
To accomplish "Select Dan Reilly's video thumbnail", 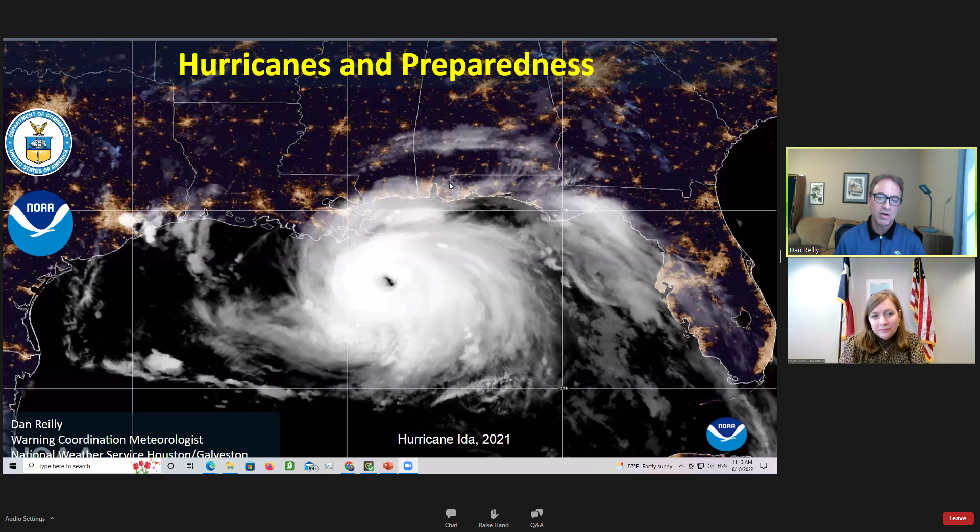I will pyautogui.click(x=881, y=202).
